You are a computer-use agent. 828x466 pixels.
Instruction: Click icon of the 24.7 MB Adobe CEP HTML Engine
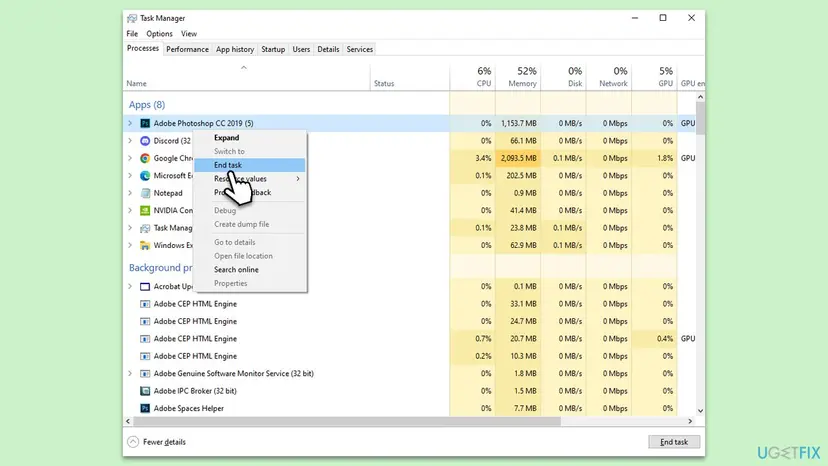pyautogui.click(x=145, y=321)
